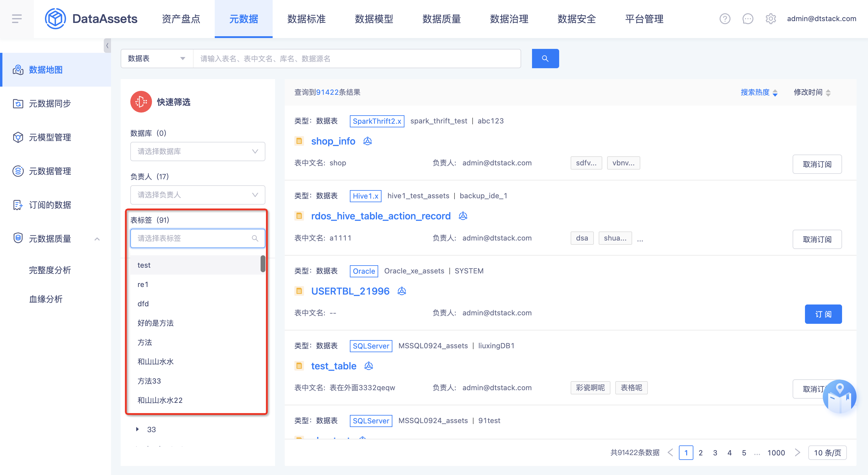The image size is (868, 475).
Task: Click the 数据地图 map icon in sidebar
Action: [18, 70]
